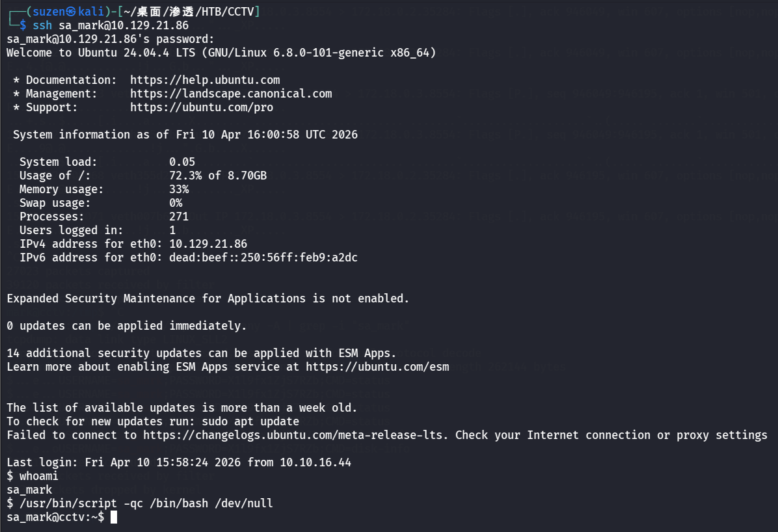Click the working directory path in the prompt
778x532 pixels.
point(189,12)
